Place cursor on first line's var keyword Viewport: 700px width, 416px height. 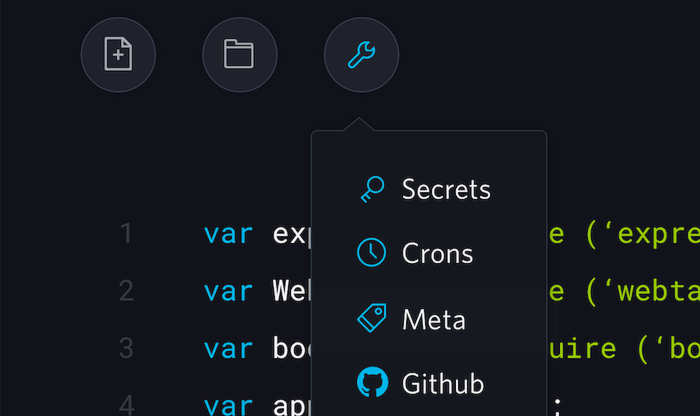228,234
